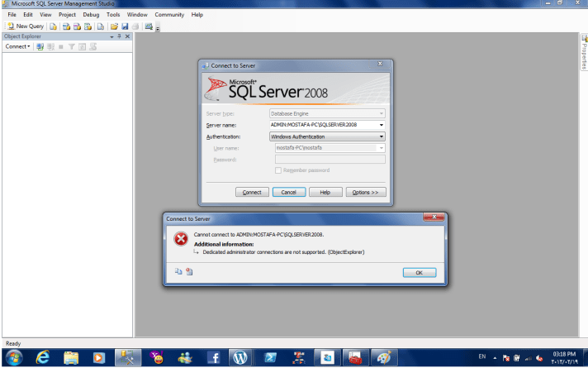Click the Cancel button in Connect dialog

click(289, 192)
